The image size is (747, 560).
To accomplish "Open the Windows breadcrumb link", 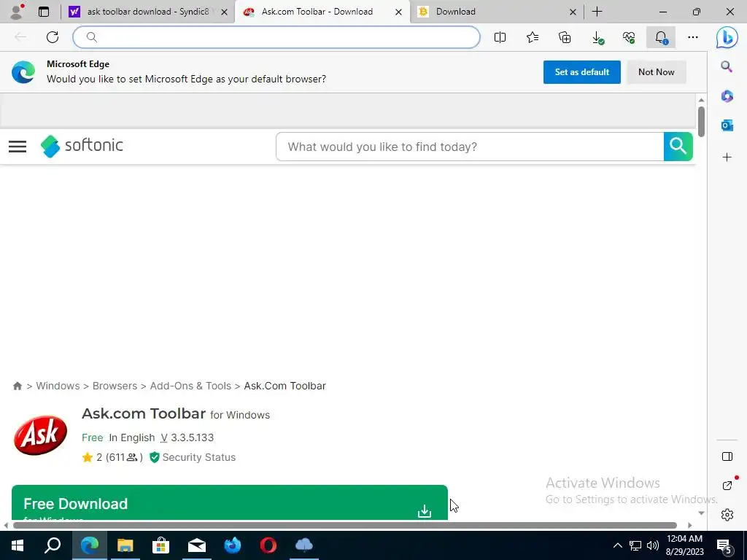I will point(58,386).
